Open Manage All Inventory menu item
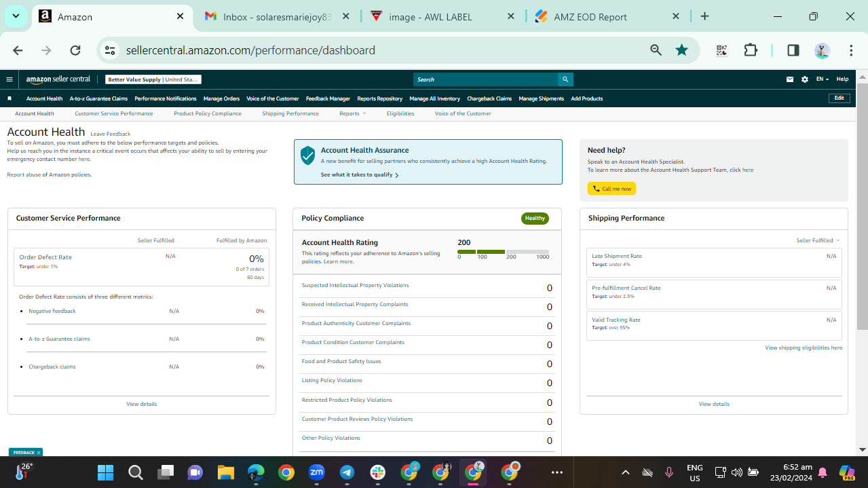The width and height of the screenshot is (868, 488). 434,98
